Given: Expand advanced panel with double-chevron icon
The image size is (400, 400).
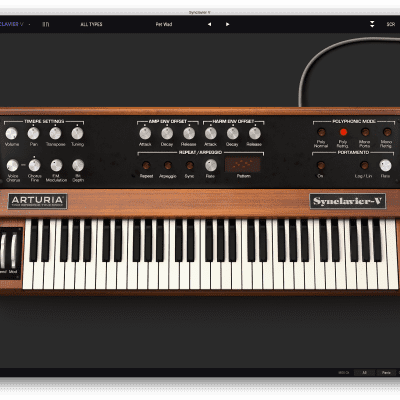Looking at the screenshot, I should 372,24.
